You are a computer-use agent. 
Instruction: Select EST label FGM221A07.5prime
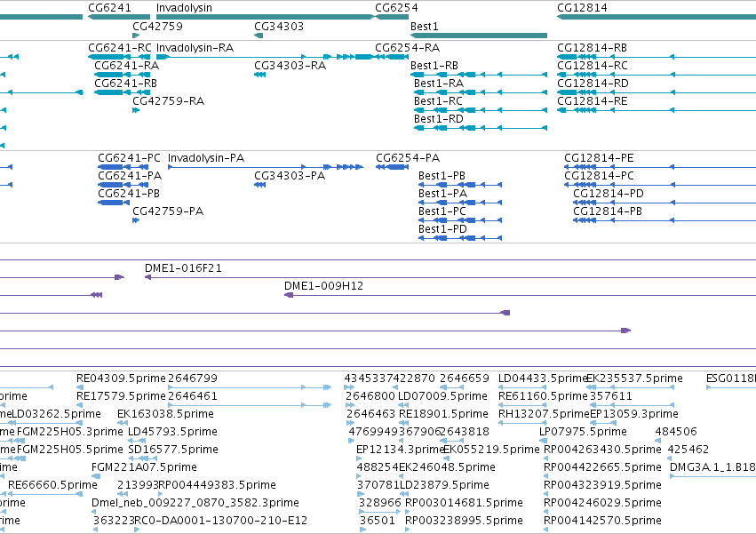(x=144, y=468)
